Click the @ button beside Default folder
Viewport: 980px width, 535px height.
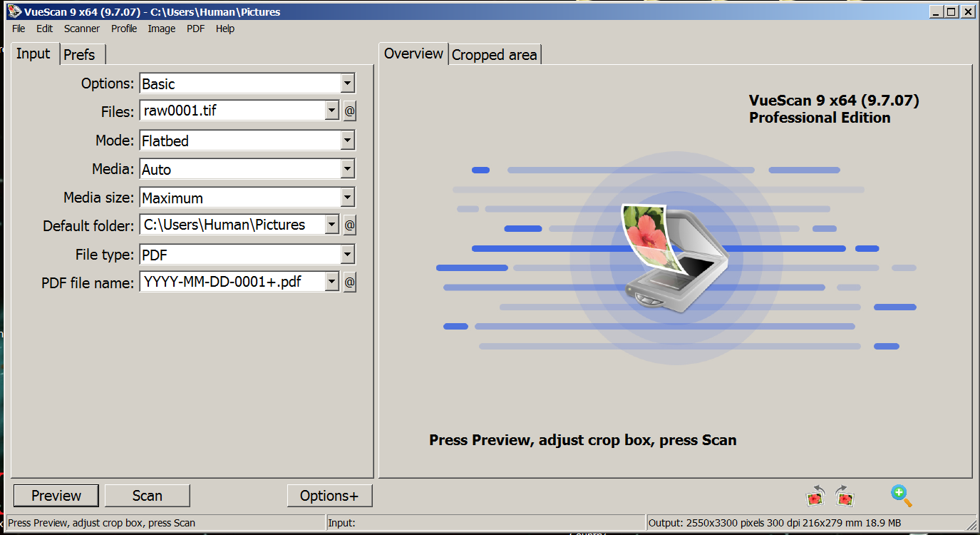point(349,225)
